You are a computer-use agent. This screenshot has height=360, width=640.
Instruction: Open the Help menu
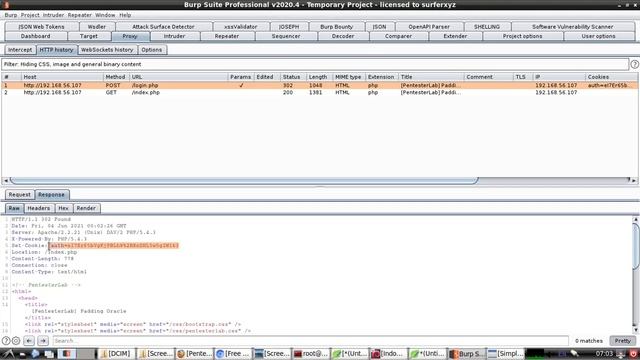coord(125,15)
